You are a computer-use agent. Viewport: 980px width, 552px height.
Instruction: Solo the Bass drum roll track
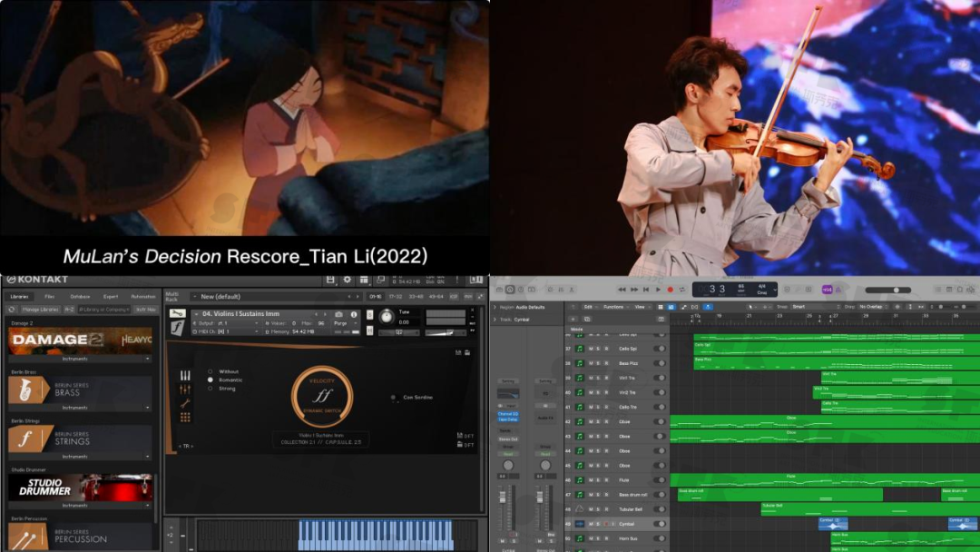click(598, 495)
